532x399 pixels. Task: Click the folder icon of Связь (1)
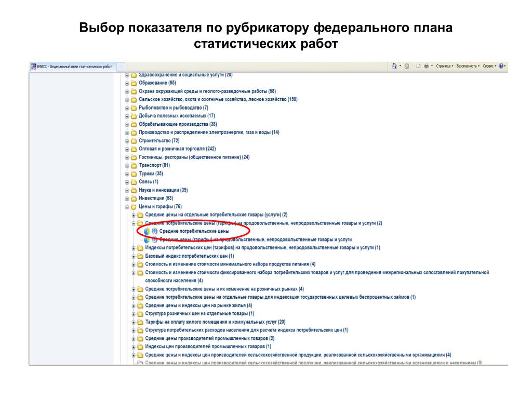click(134, 182)
